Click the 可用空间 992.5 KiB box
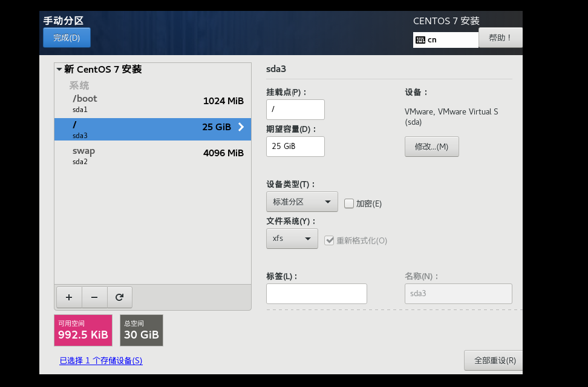This screenshot has width=588, height=387. 83,330
